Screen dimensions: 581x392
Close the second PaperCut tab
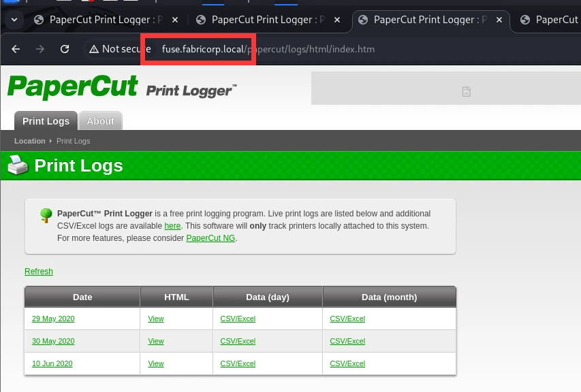[x=337, y=20]
